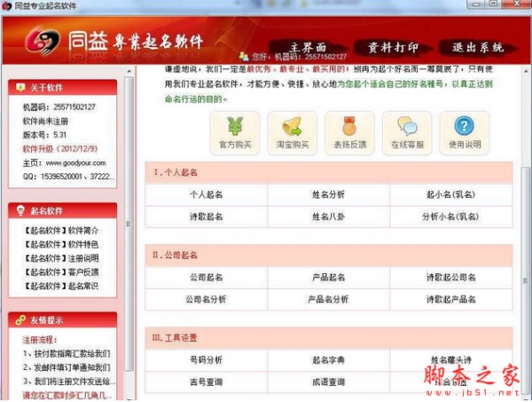The height and width of the screenshot is (402, 532).
Task: Open 淘宝购买 purchase icon
Action: point(292,133)
